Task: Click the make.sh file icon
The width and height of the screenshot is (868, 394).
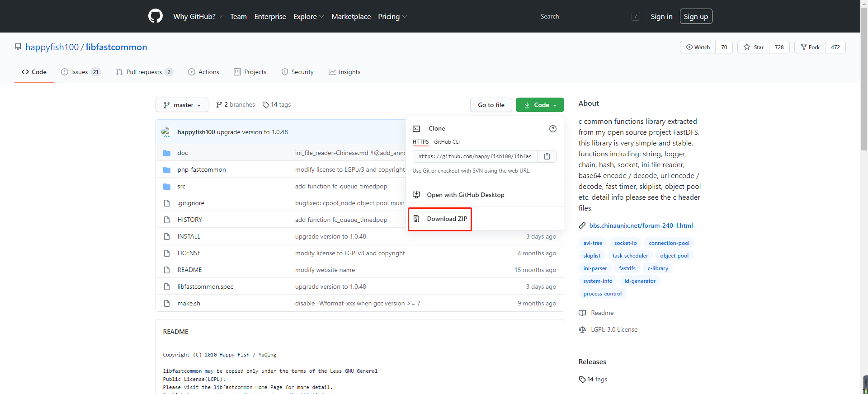Action: (167, 304)
